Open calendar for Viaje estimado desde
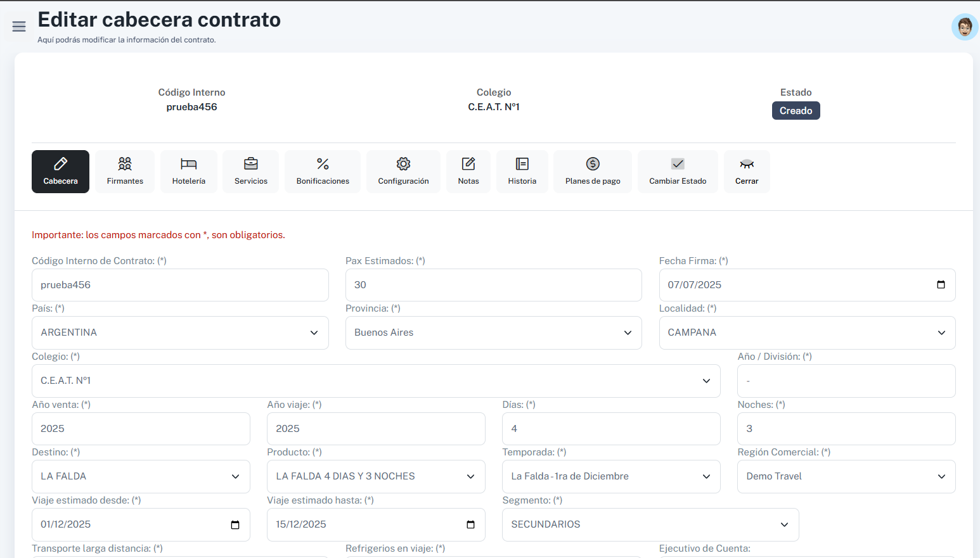This screenshot has height=558, width=980. pyautogui.click(x=235, y=524)
